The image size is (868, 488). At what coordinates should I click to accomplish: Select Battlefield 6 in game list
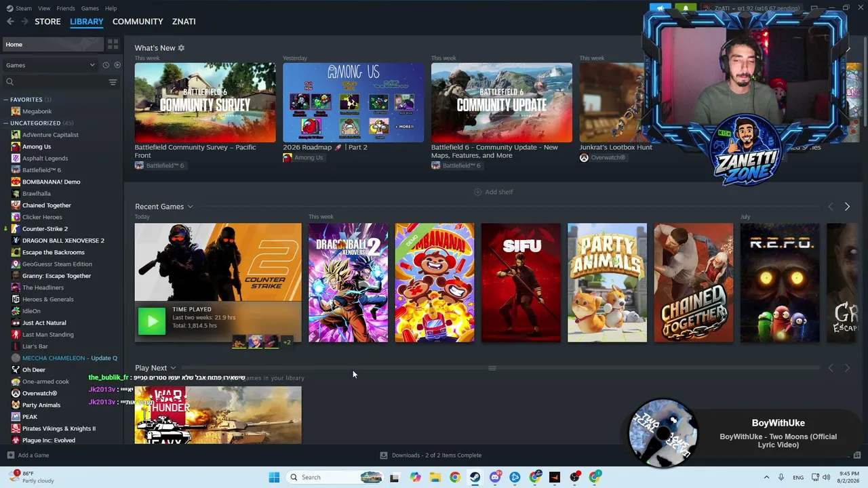tap(41, 170)
